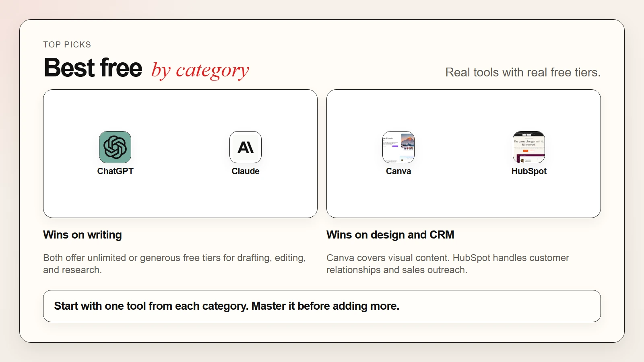Click the 'Best free' heading

(93, 68)
